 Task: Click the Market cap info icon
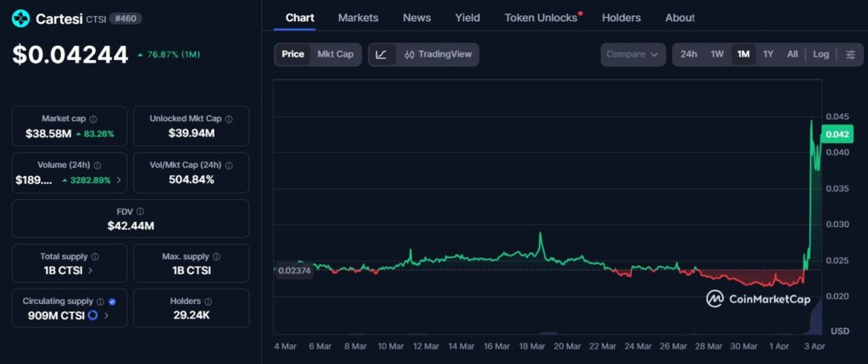[x=93, y=119]
